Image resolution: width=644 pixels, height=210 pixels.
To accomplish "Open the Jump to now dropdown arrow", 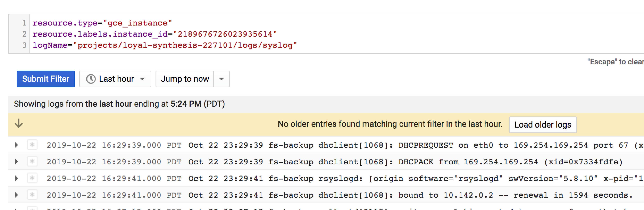I will click(x=221, y=79).
